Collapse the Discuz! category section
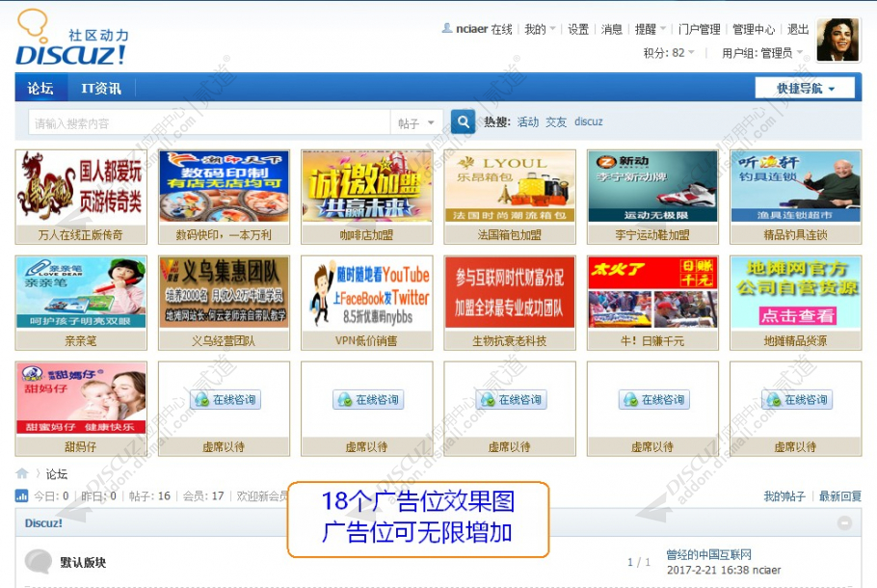877x588 pixels. coord(844,523)
